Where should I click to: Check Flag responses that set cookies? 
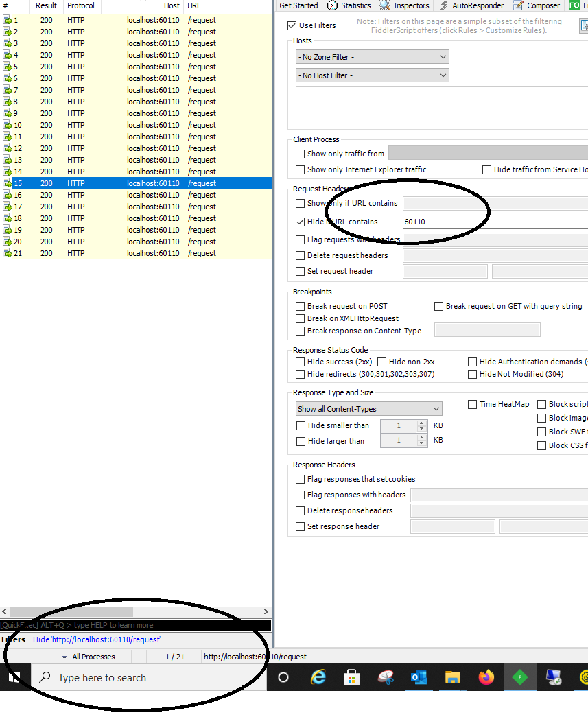point(300,479)
